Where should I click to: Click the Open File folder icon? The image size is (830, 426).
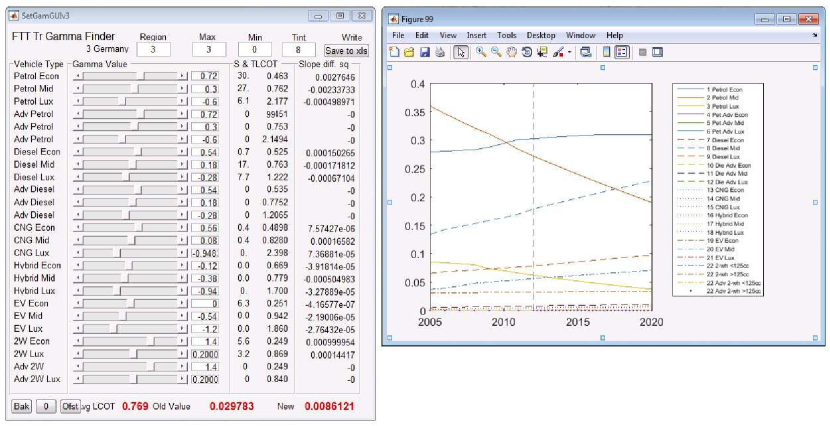point(408,51)
